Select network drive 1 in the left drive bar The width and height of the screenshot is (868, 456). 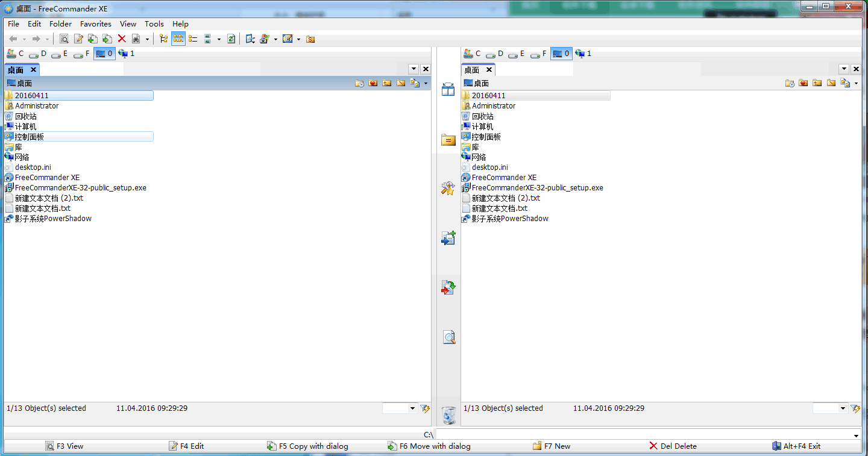(x=127, y=54)
